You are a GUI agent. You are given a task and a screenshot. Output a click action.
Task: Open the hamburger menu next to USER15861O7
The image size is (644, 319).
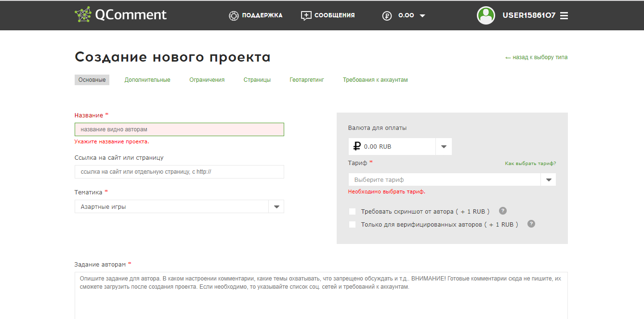564,15
